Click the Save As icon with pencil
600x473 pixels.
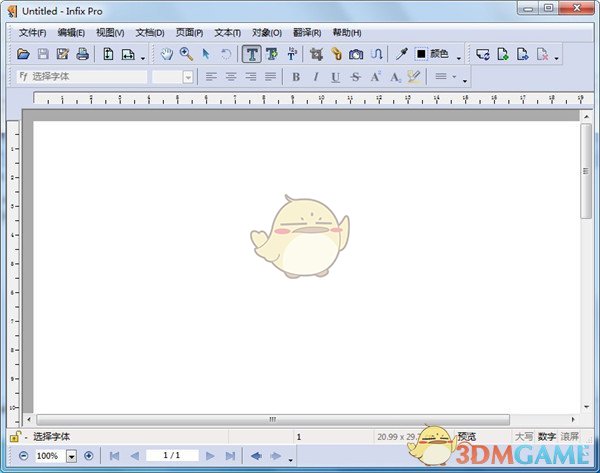click(63, 54)
